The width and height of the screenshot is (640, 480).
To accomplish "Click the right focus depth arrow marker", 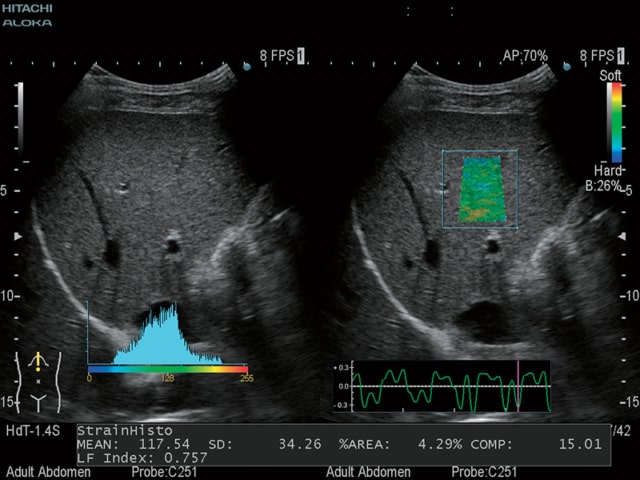I will (x=622, y=236).
